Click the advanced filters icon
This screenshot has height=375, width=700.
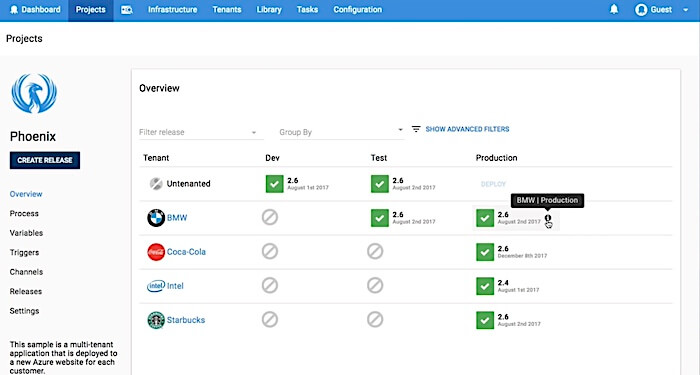(x=416, y=129)
